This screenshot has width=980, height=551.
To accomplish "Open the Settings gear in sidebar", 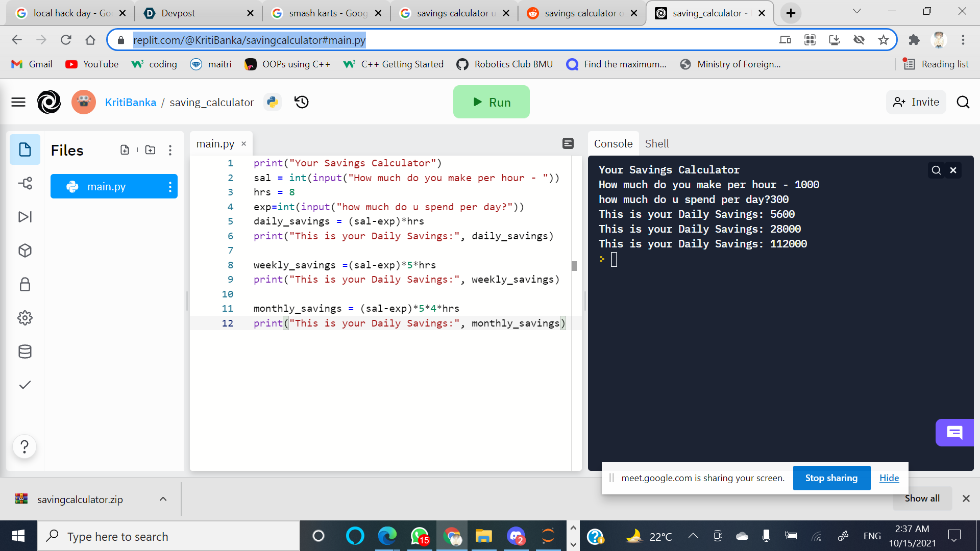I will point(25,318).
